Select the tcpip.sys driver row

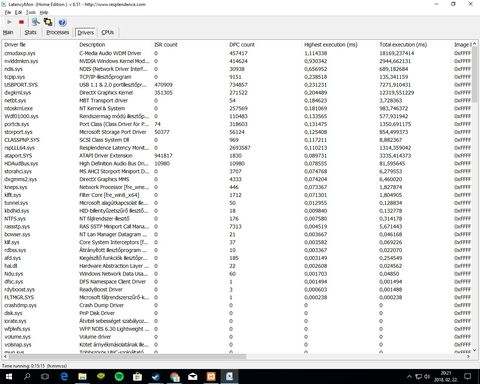(237, 77)
